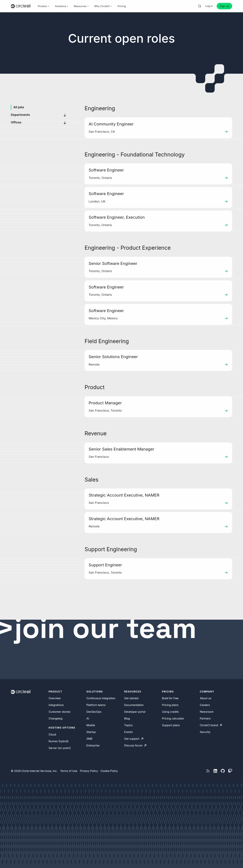The image size is (243, 868).
Task: Click the Twitch icon in the footer
Action: tap(230, 771)
